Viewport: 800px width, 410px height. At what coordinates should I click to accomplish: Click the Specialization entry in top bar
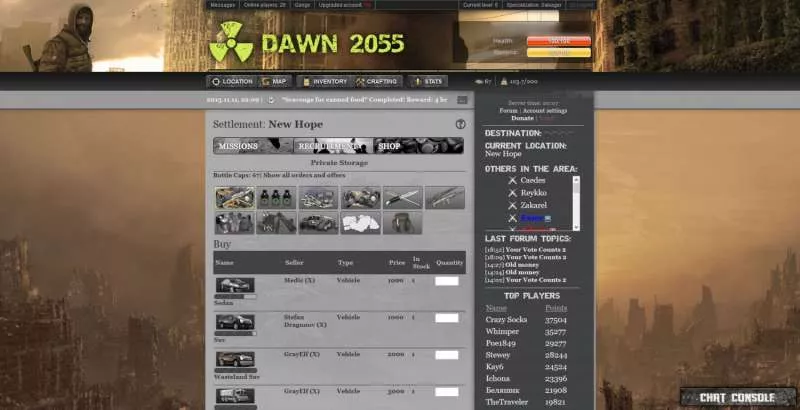coord(534,5)
